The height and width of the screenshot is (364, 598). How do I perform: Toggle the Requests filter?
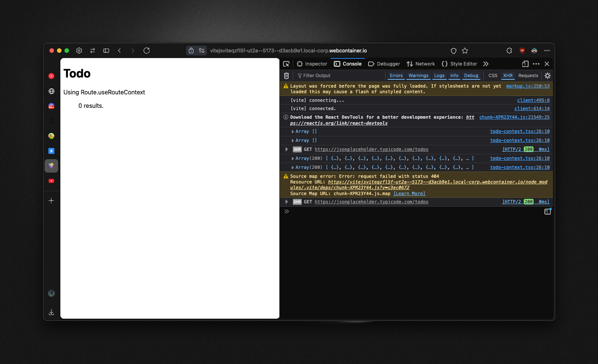click(x=528, y=76)
